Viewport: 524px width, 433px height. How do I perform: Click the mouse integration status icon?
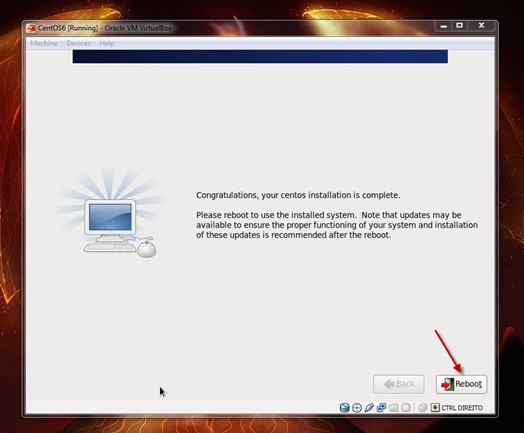[x=423, y=408]
